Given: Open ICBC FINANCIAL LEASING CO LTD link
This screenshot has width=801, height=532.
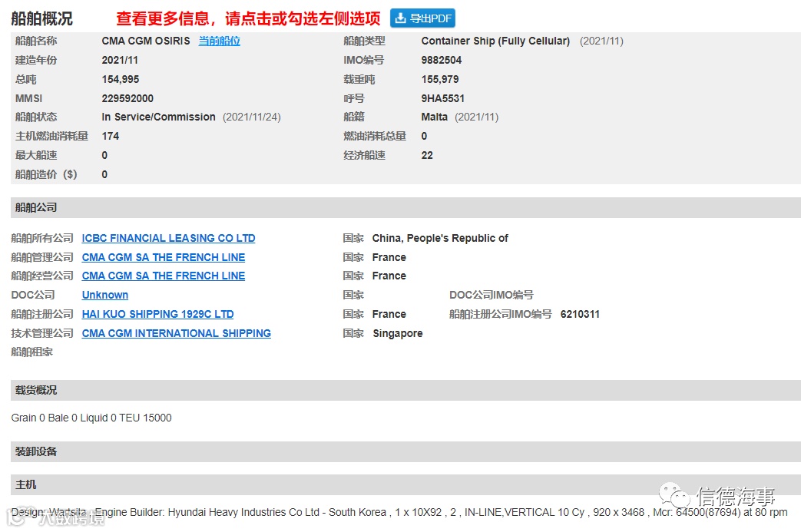Looking at the screenshot, I should (x=169, y=238).
